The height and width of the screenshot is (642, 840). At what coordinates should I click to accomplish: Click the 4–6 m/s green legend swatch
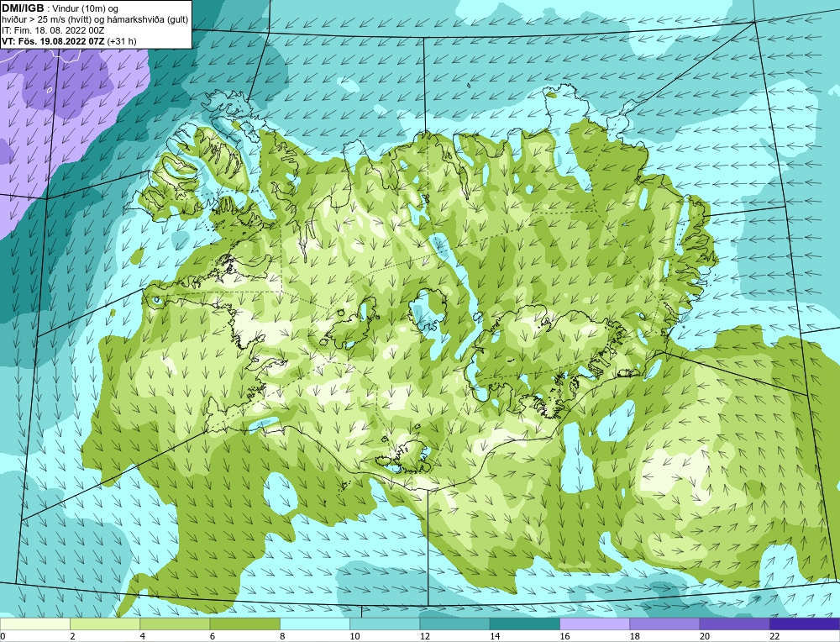176,624
